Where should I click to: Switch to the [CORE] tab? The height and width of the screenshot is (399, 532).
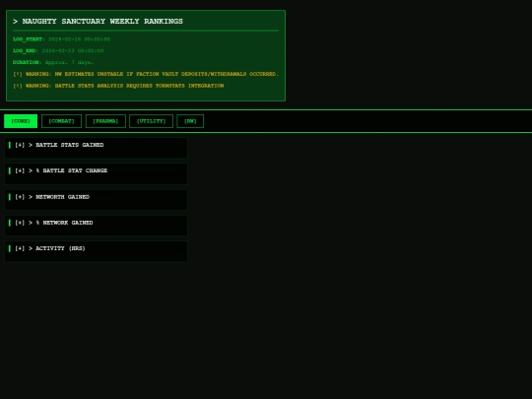pyautogui.click(x=21, y=121)
